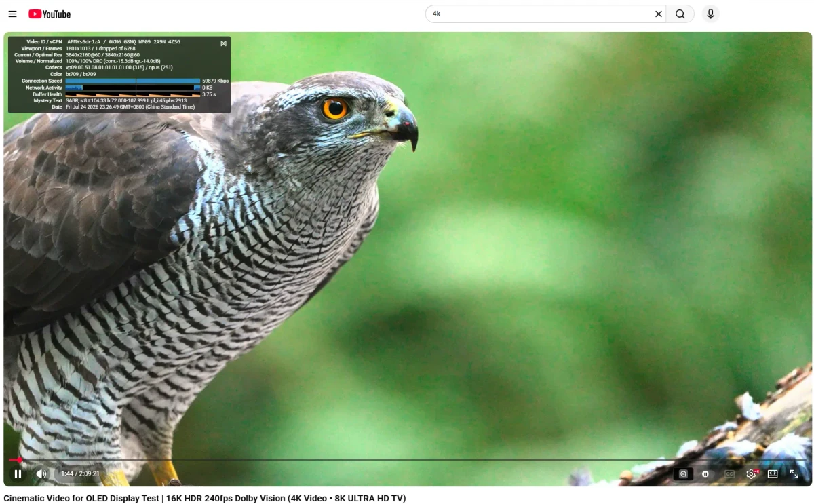
Task: Click the Buffer Health graph
Action: [x=133, y=94]
